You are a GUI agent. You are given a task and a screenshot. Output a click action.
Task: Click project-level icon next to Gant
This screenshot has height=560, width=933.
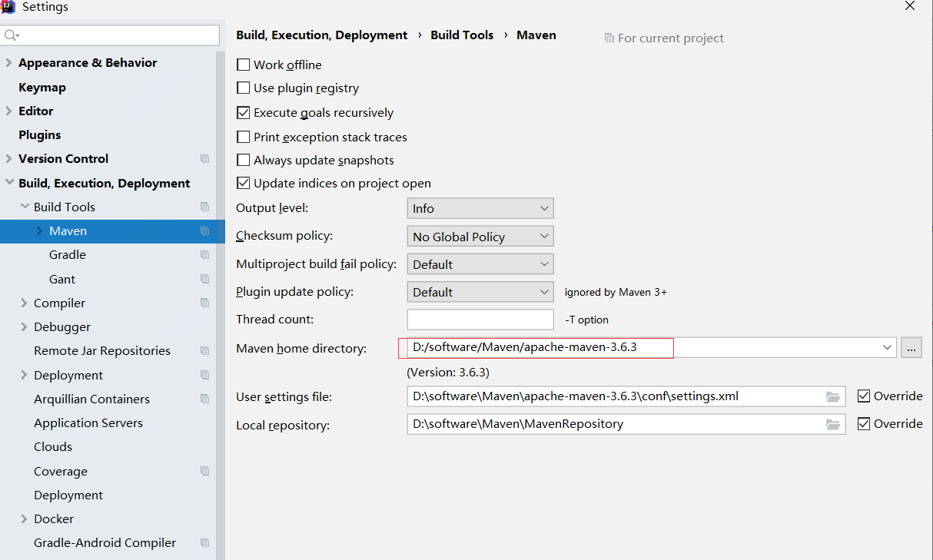coord(204,279)
